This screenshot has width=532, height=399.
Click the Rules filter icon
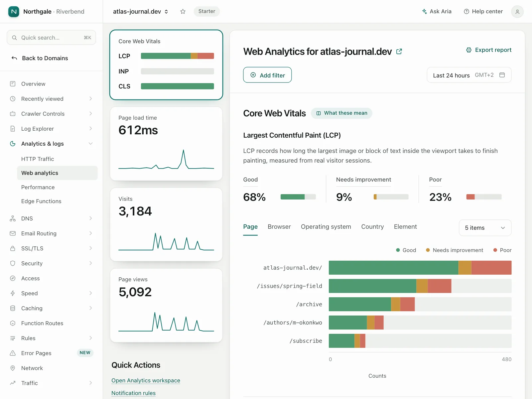[x=13, y=338]
